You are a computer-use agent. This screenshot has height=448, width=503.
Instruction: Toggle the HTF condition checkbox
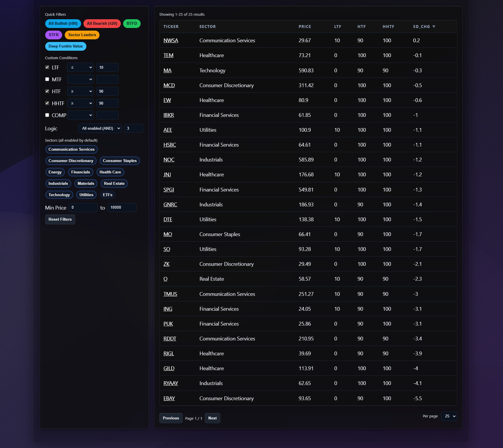pyautogui.click(x=47, y=91)
